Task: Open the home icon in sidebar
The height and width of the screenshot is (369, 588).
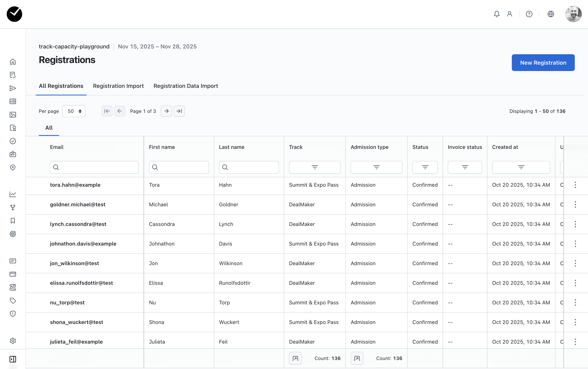Action: click(x=13, y=62)
